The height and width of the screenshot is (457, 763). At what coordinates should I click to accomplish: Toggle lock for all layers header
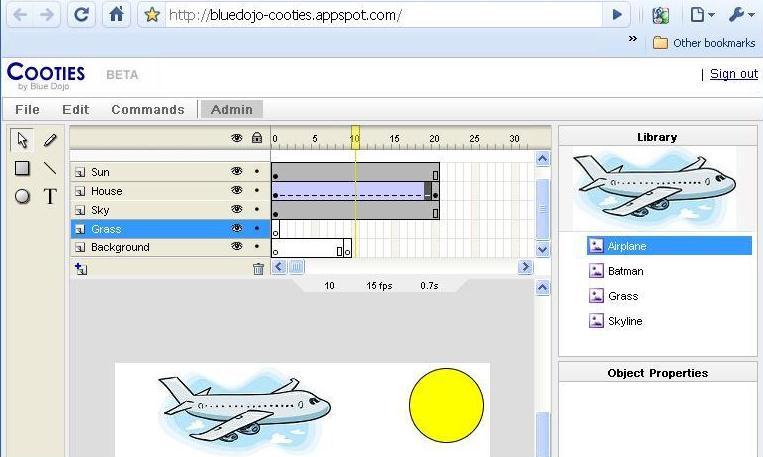point(257,138)
